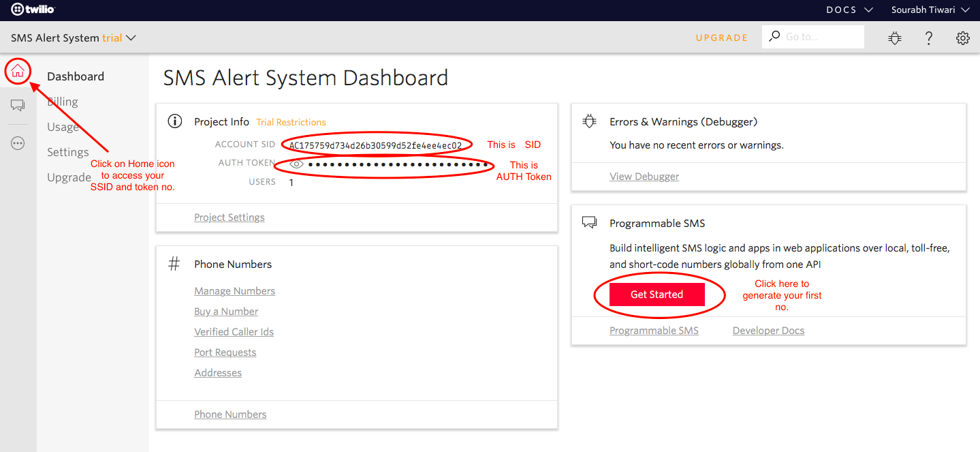Click the SMS Alert System Dashboard heading
This screenshot has width=980, height=452.
tap(306, 78)
